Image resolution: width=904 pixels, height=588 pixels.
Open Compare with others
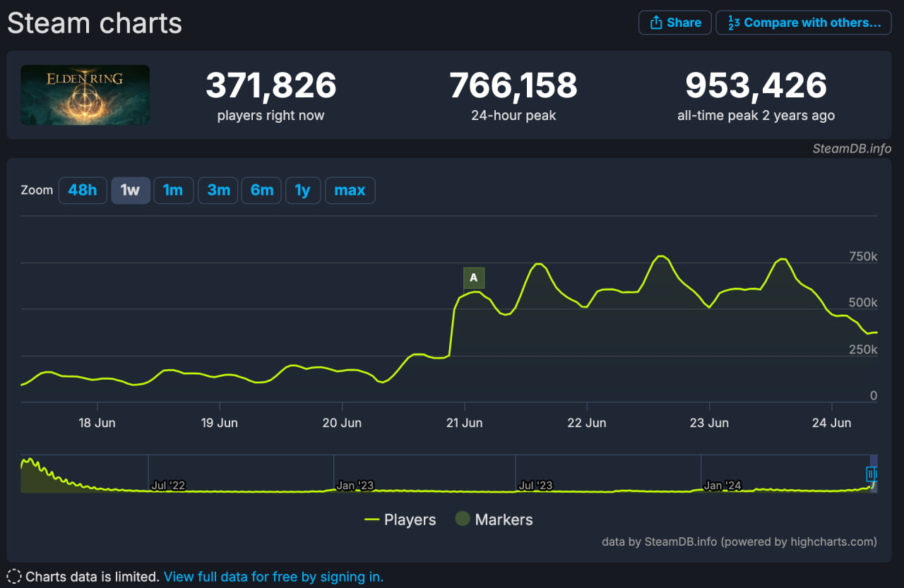[804, 23]
